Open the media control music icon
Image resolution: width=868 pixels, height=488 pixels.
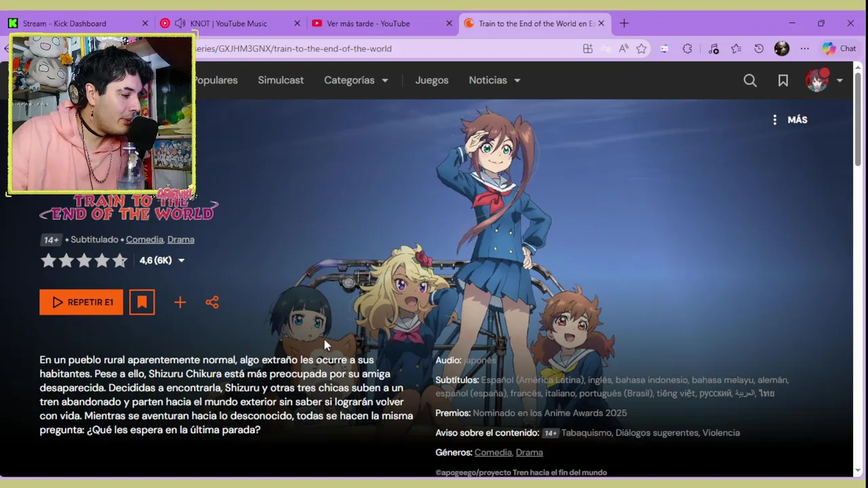click(713, 49)
